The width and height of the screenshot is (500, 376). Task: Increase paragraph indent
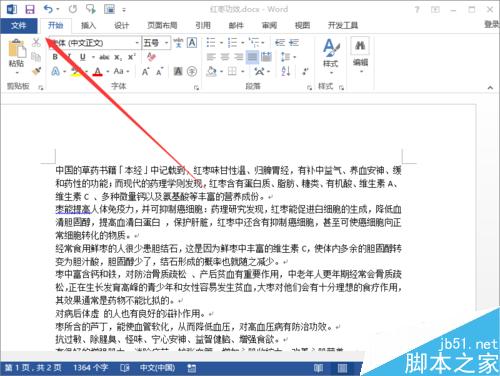(x=294, y=43)
